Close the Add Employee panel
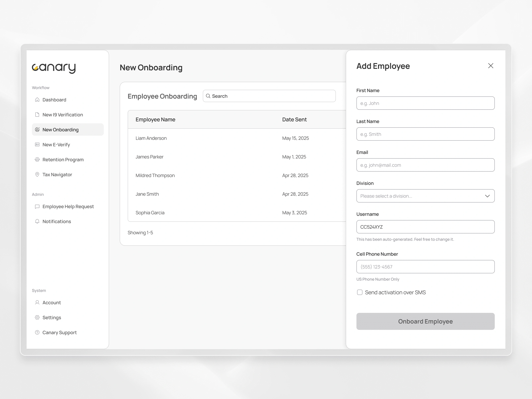 491,66
